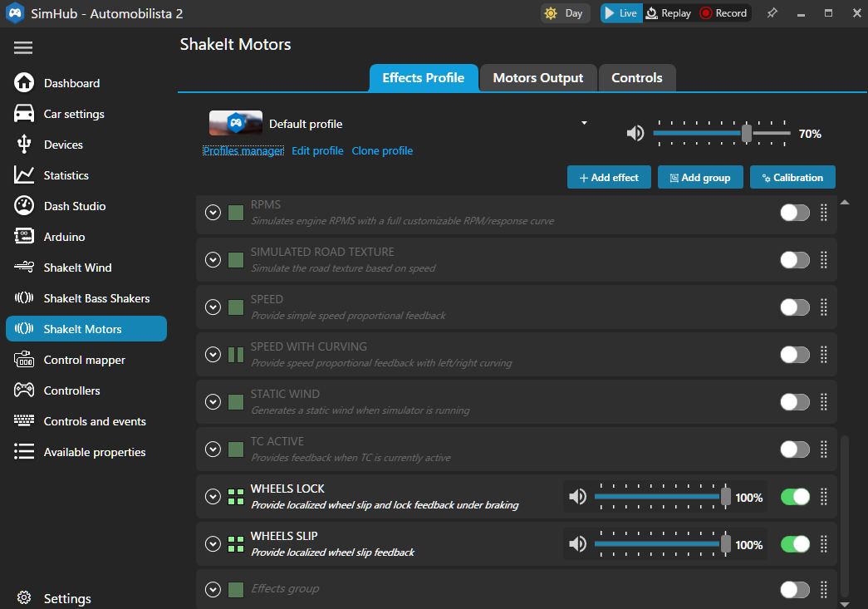
Task: Click the profile volume slider at 70%
Action: 722,134
